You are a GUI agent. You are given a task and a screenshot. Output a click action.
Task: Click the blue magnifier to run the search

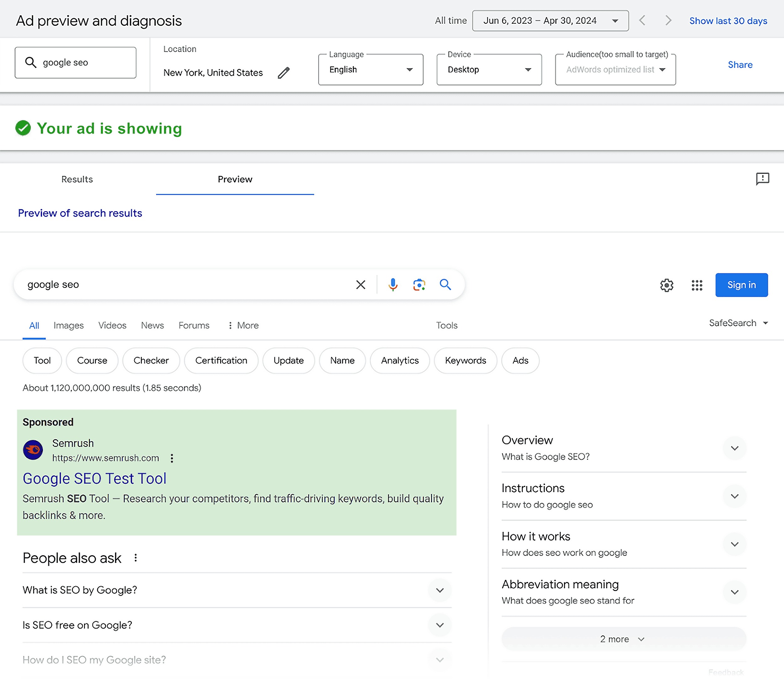[x=445, y=285]
